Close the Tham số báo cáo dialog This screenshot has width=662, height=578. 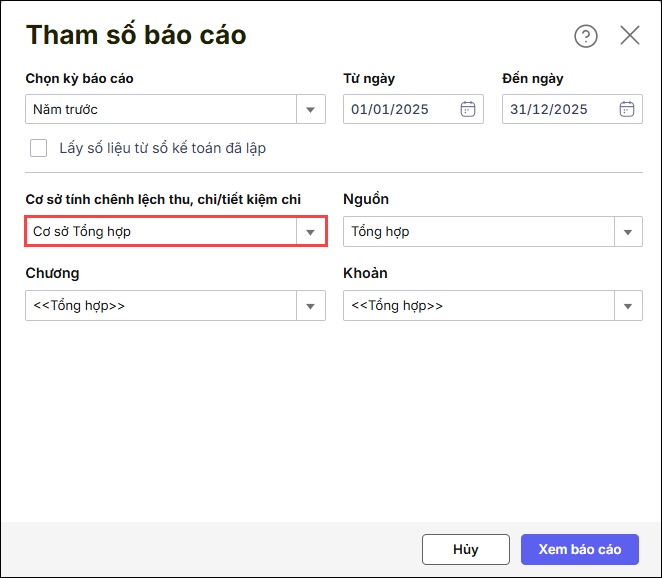(630, 36)
